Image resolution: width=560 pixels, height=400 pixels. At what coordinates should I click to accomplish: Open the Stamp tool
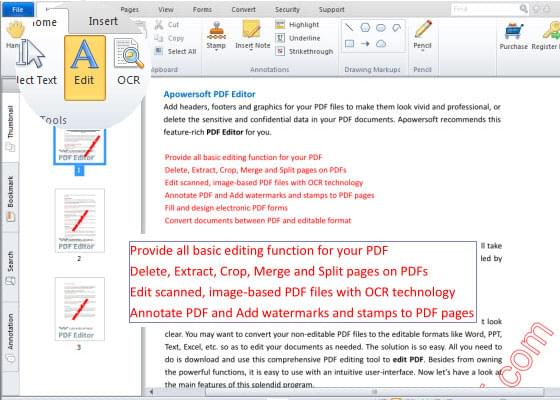coord(216,35)
